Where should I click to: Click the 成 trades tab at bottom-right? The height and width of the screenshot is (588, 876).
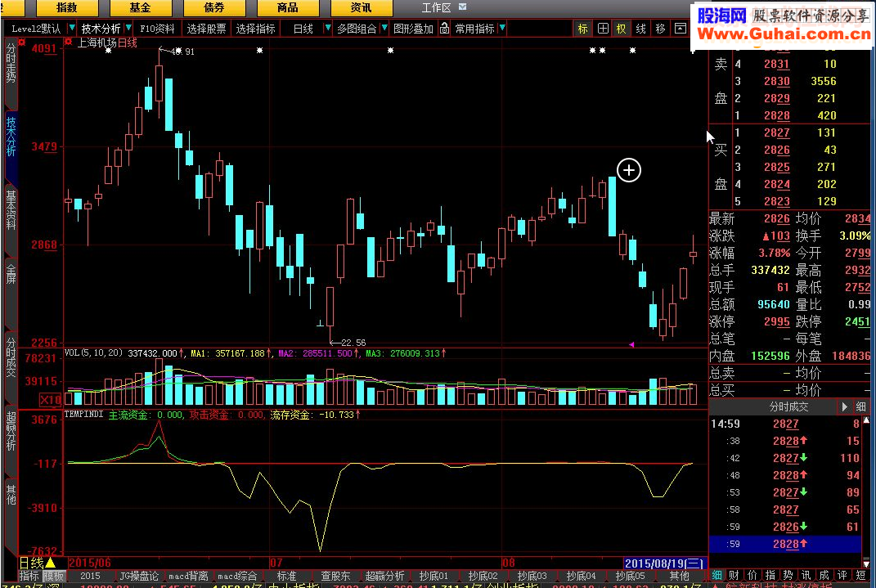pos(824,575)
